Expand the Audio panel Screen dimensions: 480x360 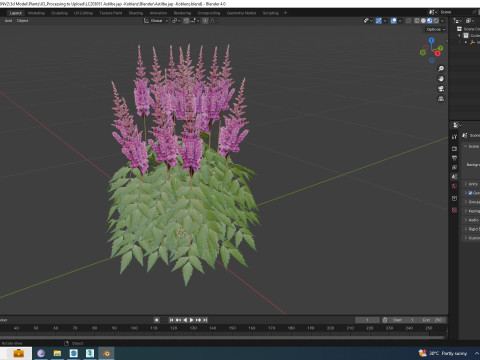[466, 220]
